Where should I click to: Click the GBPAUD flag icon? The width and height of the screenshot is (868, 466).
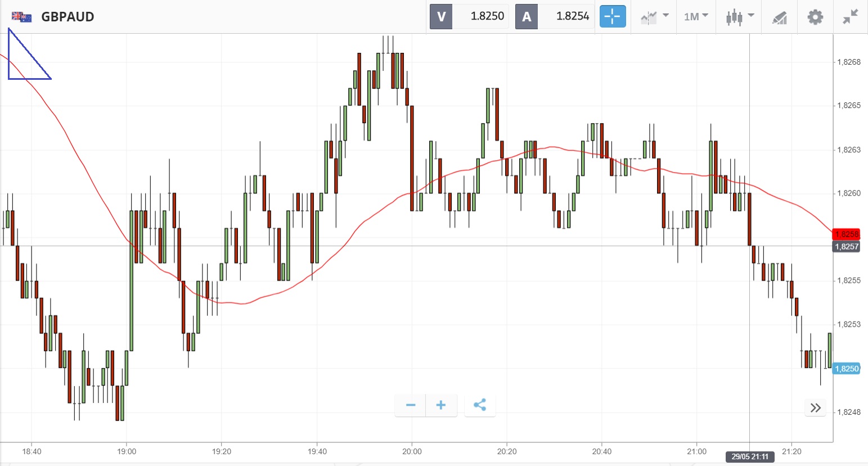point(21,17)
